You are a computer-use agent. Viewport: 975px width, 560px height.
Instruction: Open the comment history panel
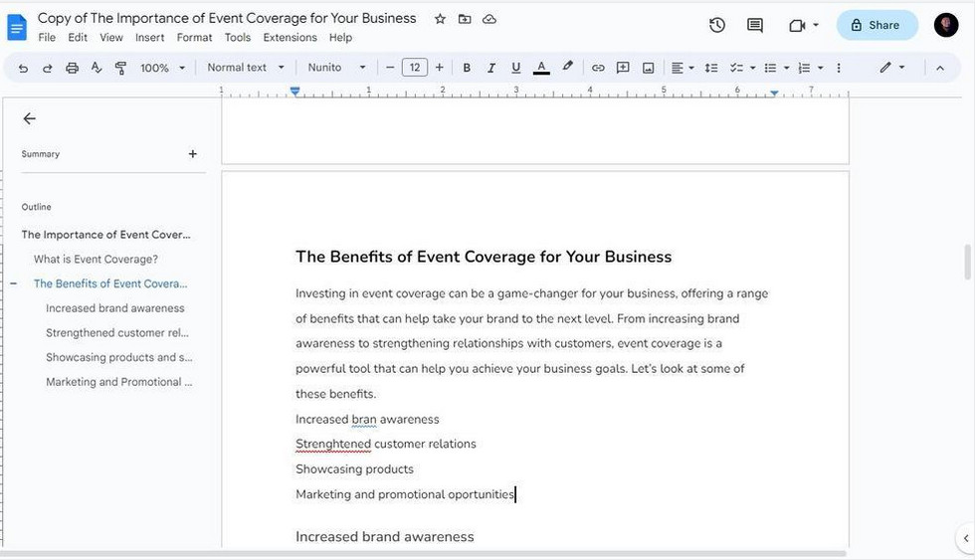[x=755, y=25]
